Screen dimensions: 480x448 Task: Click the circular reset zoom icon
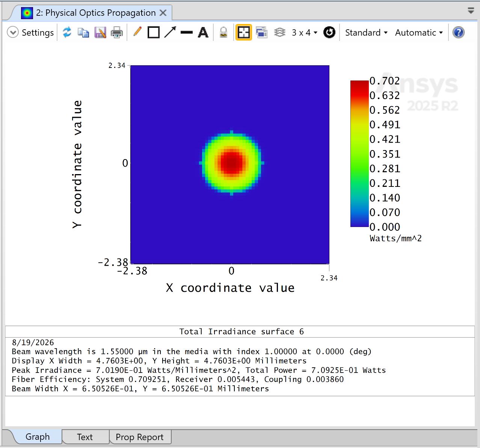(329, 32)
